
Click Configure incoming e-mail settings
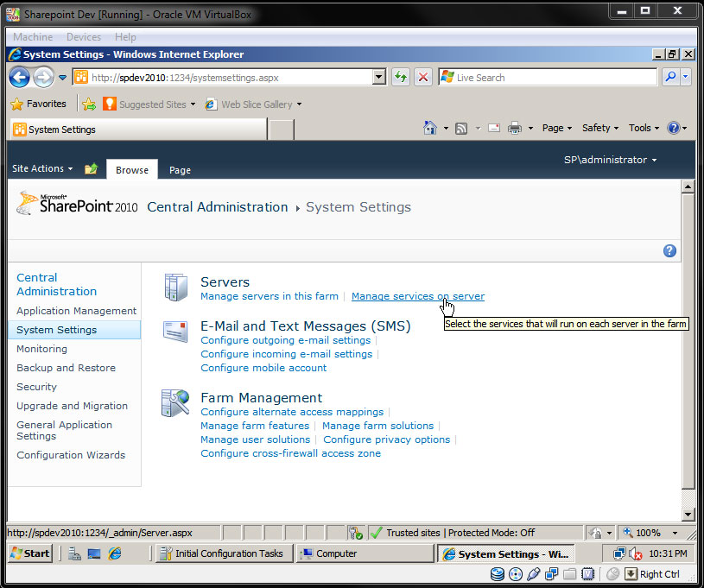tap(287, 354)
